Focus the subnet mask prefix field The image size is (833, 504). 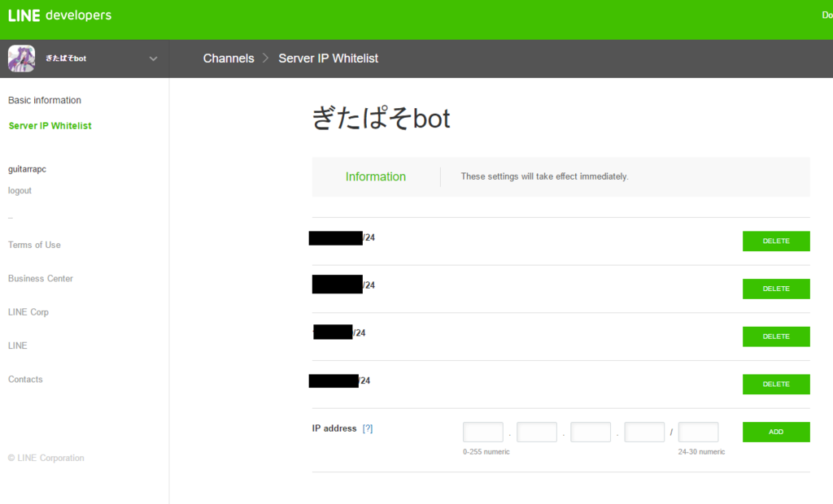pyautogui.click(x=699, y=432)
